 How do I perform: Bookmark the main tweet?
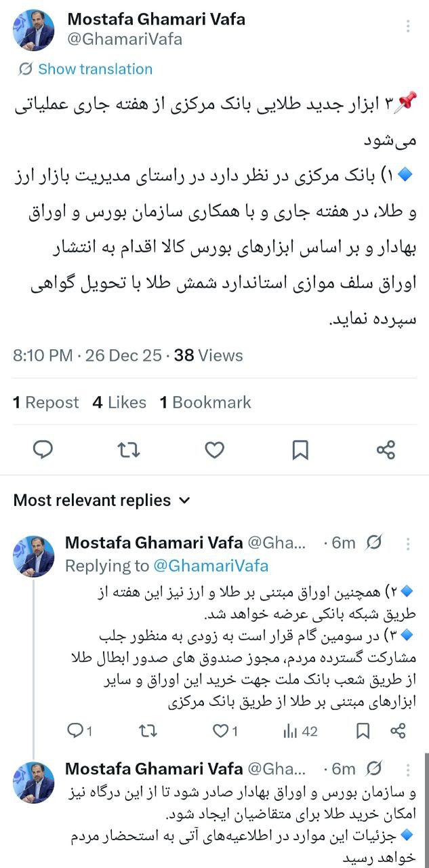tap(300, 450)
